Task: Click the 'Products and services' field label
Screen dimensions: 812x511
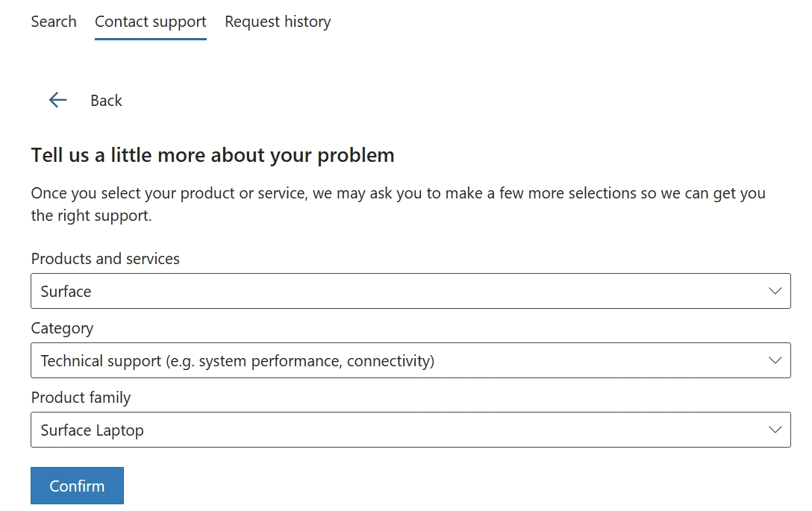Action: pos(105,259)
